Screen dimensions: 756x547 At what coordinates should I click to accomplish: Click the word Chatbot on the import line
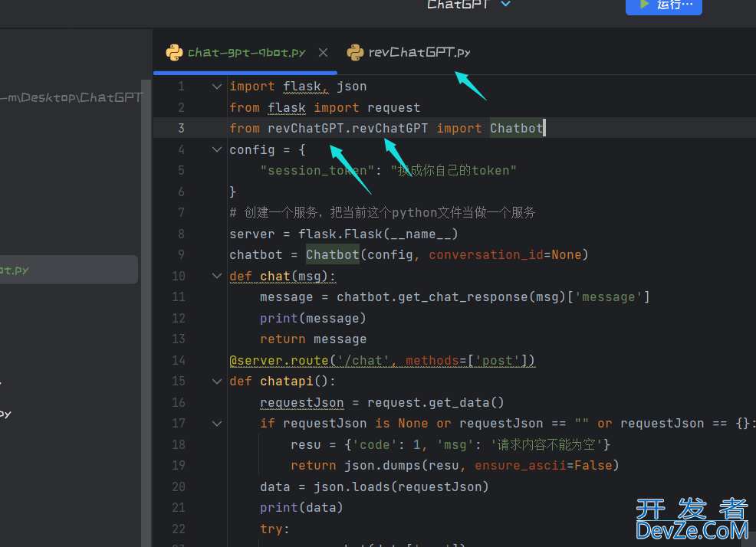pos(516,128)
